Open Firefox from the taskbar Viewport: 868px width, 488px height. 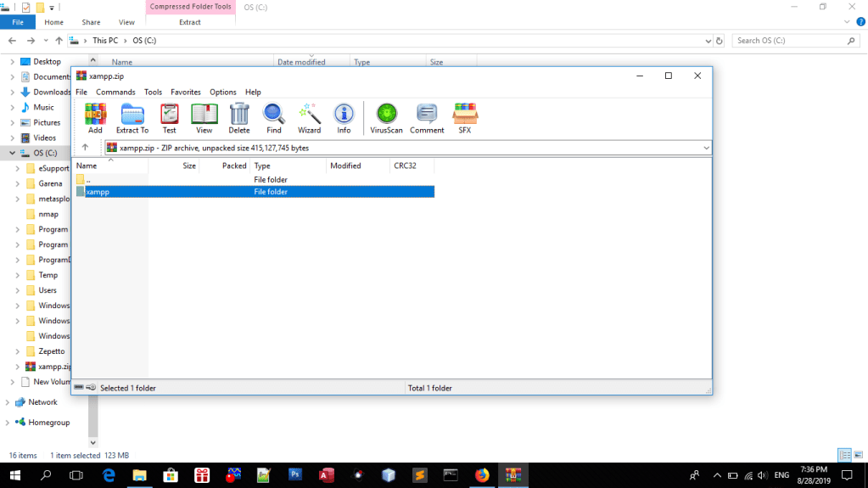(x=482, y=475)
